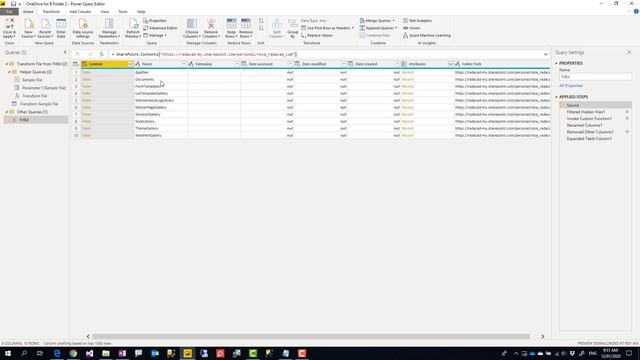Screen dimensions: 640x360
Task: Collapse the Applied Steps section
Action: pos(556,97)
